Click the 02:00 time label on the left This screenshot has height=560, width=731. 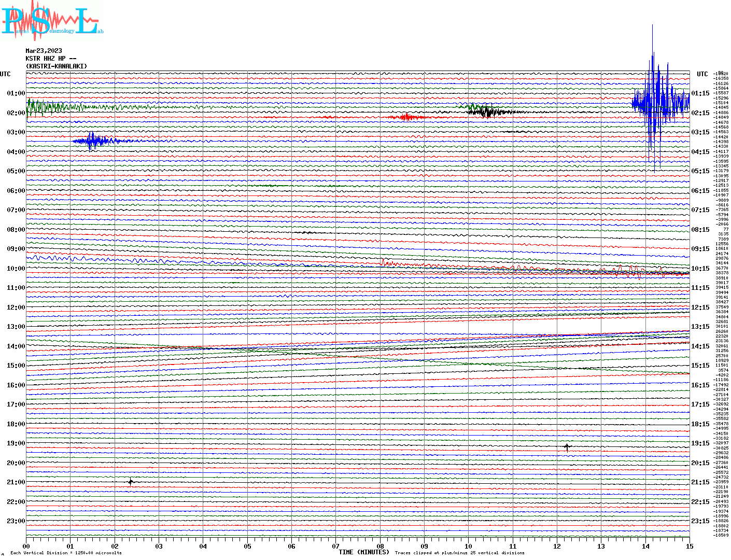click(16, 113)
